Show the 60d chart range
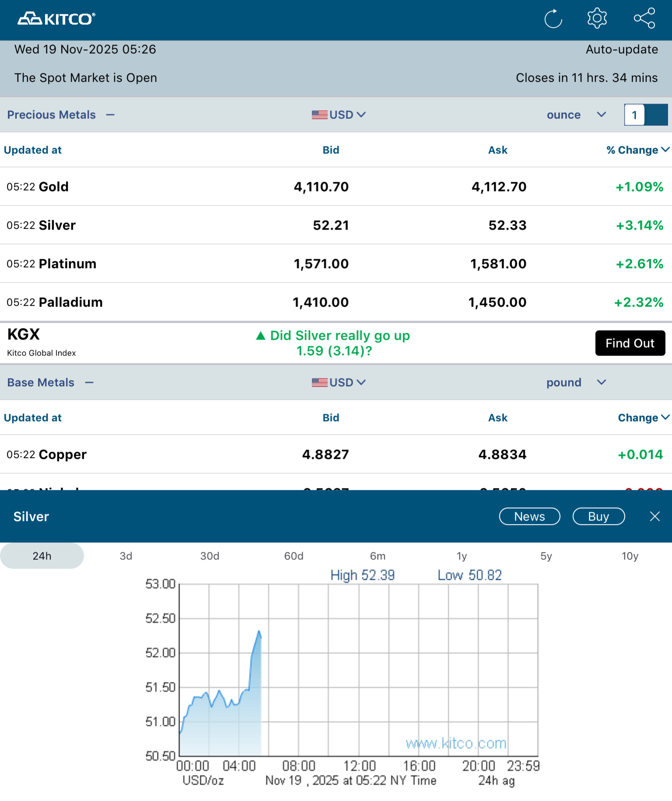Viewport: 672px width, 801px height. coord(294,556)
